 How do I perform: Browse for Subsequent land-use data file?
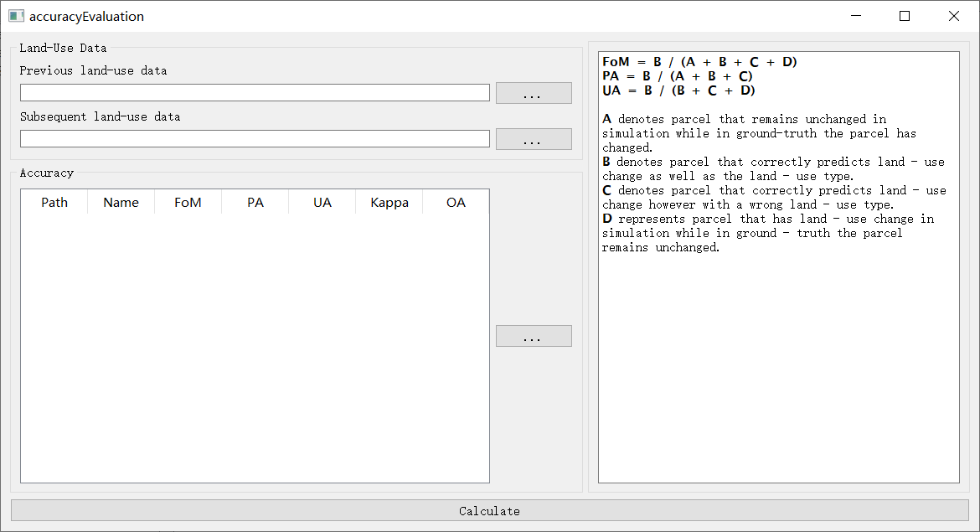[x=534, y=139]
